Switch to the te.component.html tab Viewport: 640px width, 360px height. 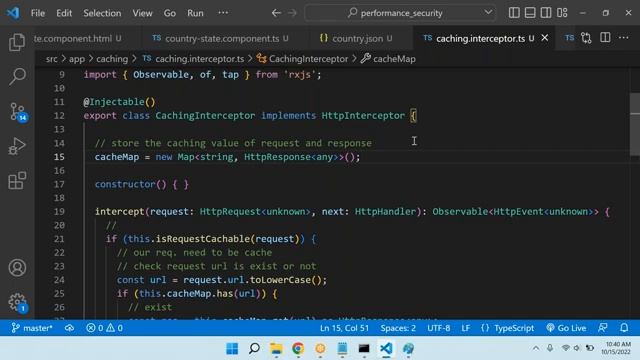tap(78, 38)
